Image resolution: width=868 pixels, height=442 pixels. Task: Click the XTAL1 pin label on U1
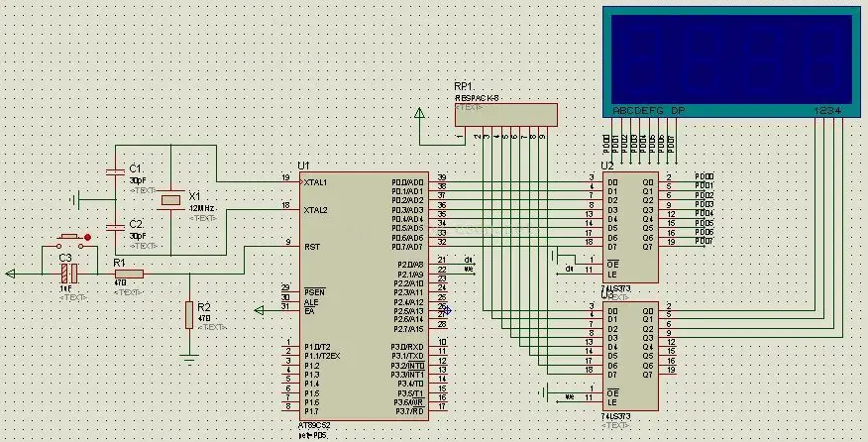[x=315, y=182]
